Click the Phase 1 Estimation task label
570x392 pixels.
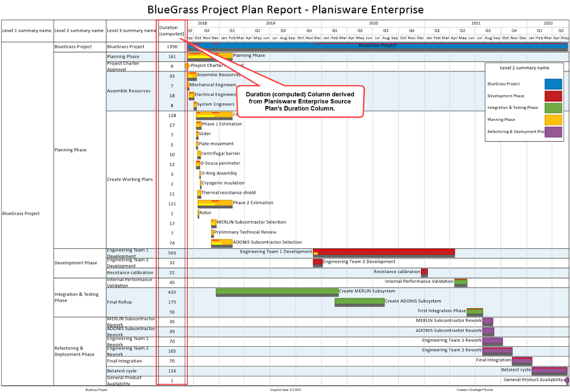pyautogui.click(x=222, y=124)
